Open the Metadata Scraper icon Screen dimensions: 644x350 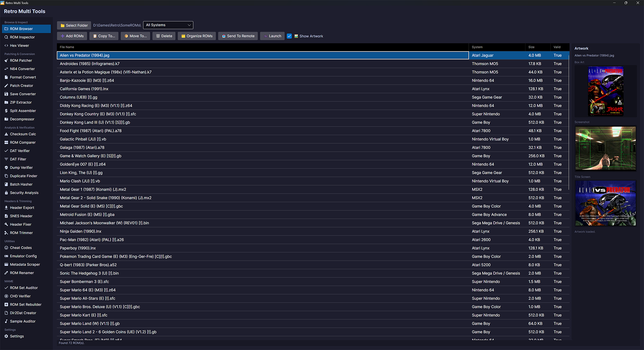[x=6, y=265]
